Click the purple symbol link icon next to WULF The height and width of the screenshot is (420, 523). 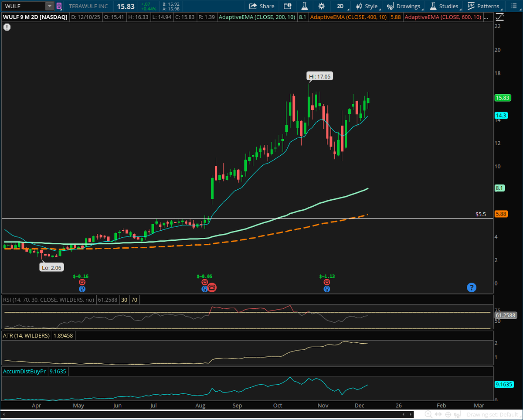coord(59,6)
